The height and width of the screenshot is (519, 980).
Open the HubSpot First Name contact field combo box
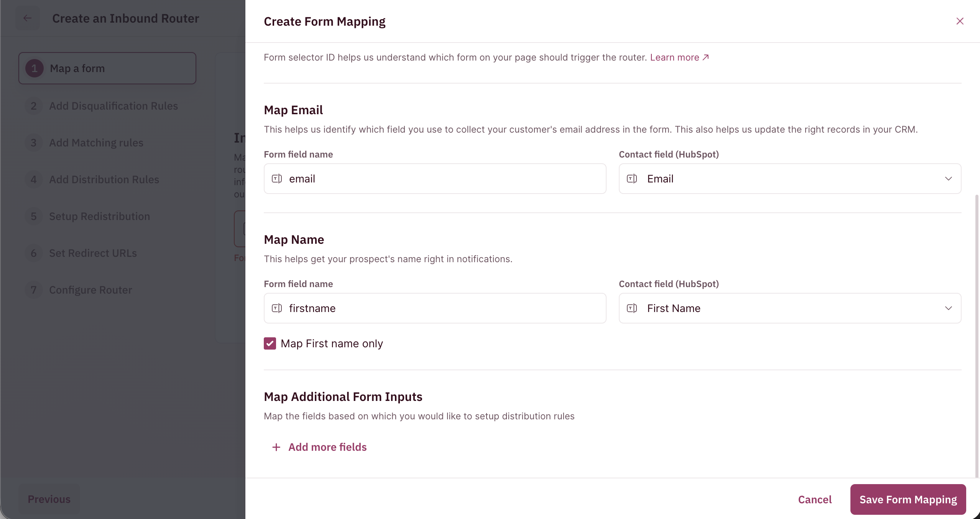click(790, 308)
